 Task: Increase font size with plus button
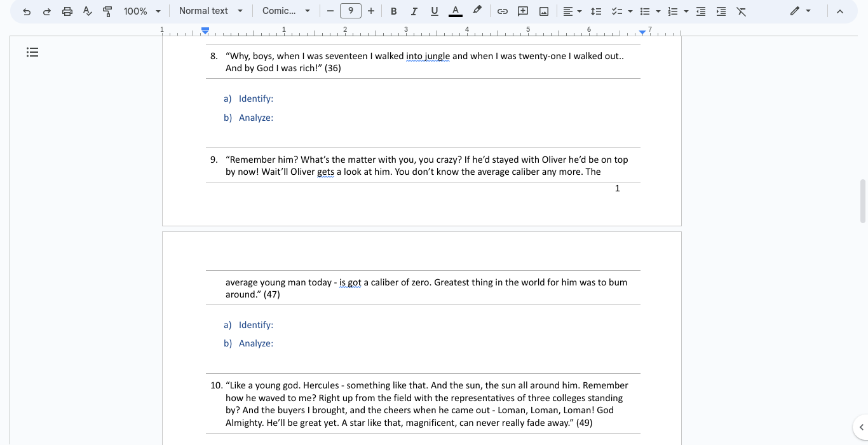click(x=371, y=11)
